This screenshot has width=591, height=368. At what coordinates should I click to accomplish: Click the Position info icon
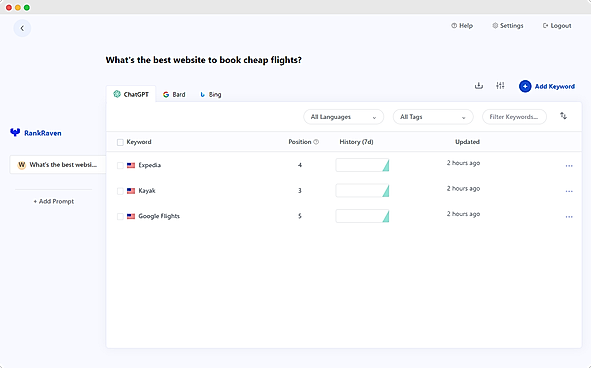click(316, 142)
